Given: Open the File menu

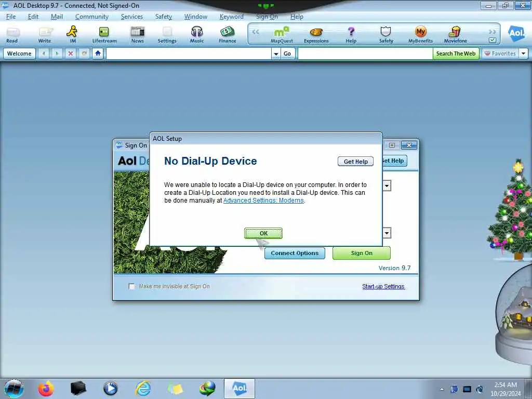Looking at the screenshot, I should pyautogui.click(x=11, y=16).
